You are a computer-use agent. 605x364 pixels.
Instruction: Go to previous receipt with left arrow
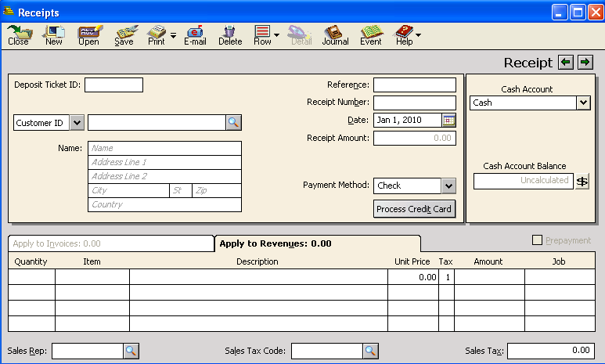pyautogui.click(x=566, y=62)
